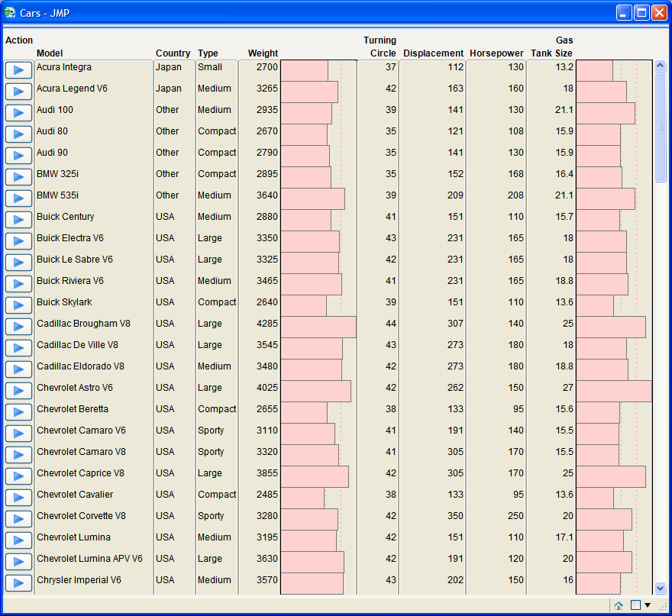Image resolution: width=672 pixels, height=616 pixels.
Task: Click the pink weight bar for Chevrolet Astro V6
Action: tap(316, 391)
